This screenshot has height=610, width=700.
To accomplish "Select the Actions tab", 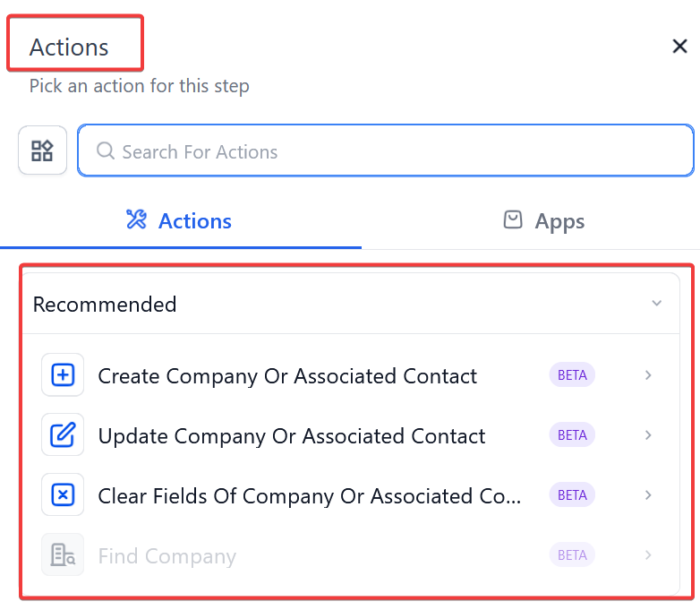I will point(180,221).
